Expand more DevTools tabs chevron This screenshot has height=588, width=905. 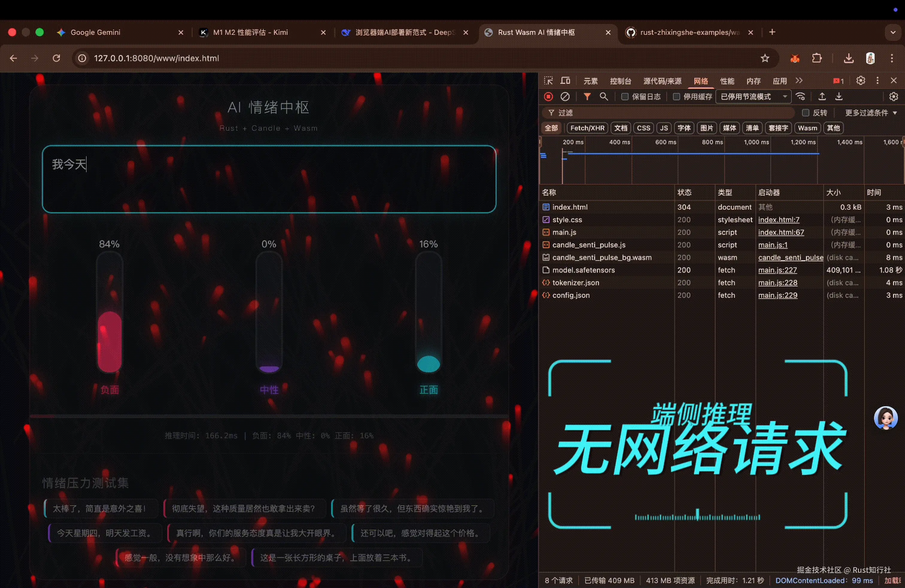point(799,80)
